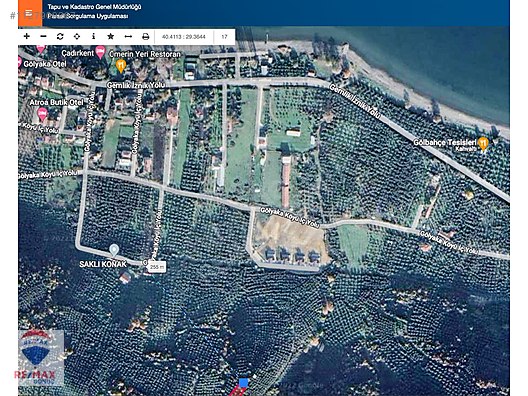Select the Çadırkent lodging pin
The height and width of the screenshot is (396, 528).
coord(100,53)
